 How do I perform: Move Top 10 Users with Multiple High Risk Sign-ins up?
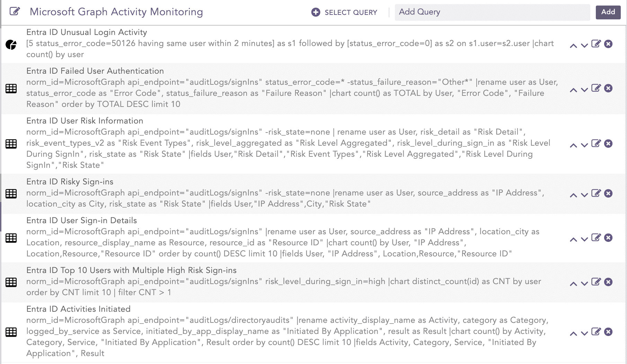pos(573,283)
